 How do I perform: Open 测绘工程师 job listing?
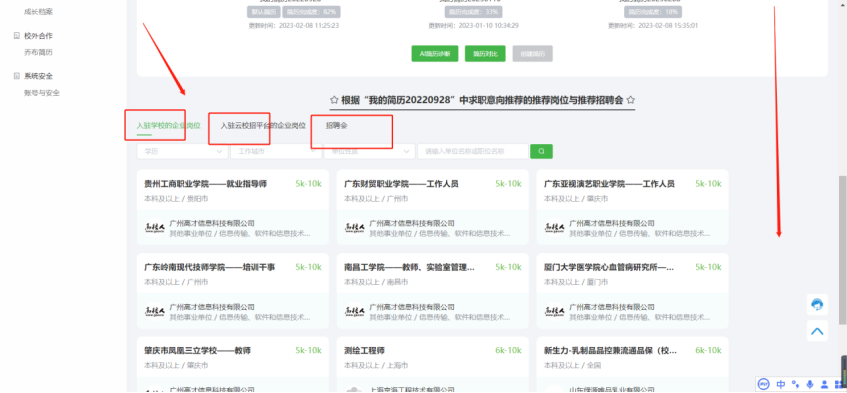[x=365, y=351]
